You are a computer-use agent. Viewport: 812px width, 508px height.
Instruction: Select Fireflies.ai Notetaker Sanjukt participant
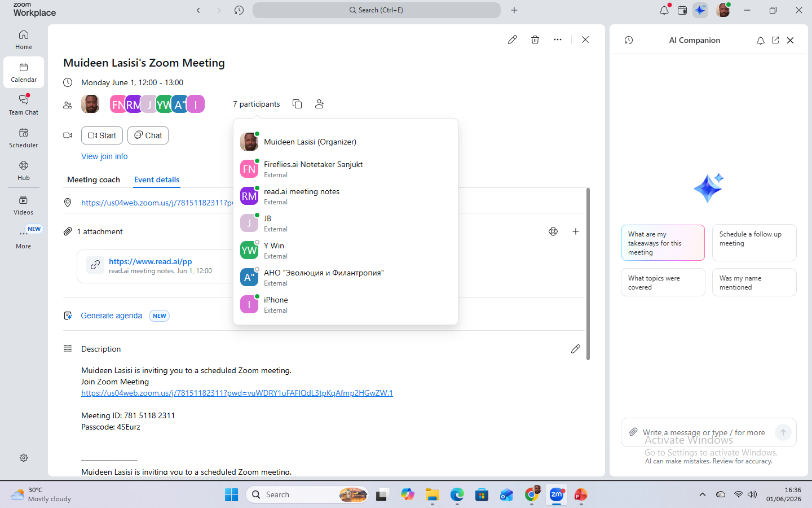(x=346, y=169)
